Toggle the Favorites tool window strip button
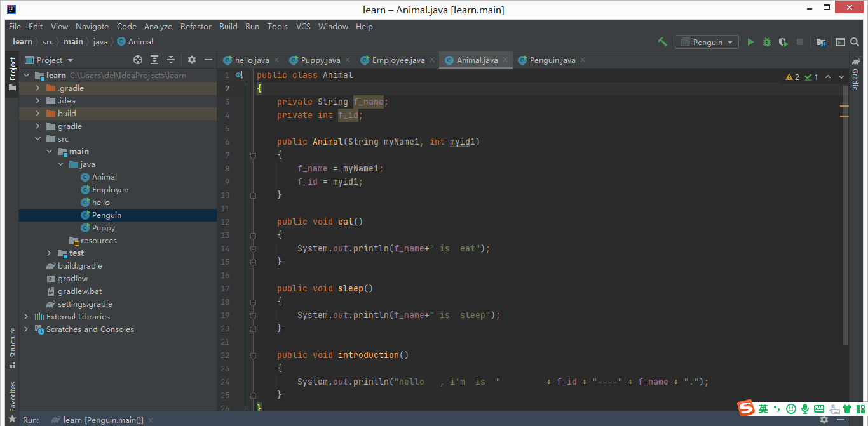868x426 pixels. coord(12,402)
